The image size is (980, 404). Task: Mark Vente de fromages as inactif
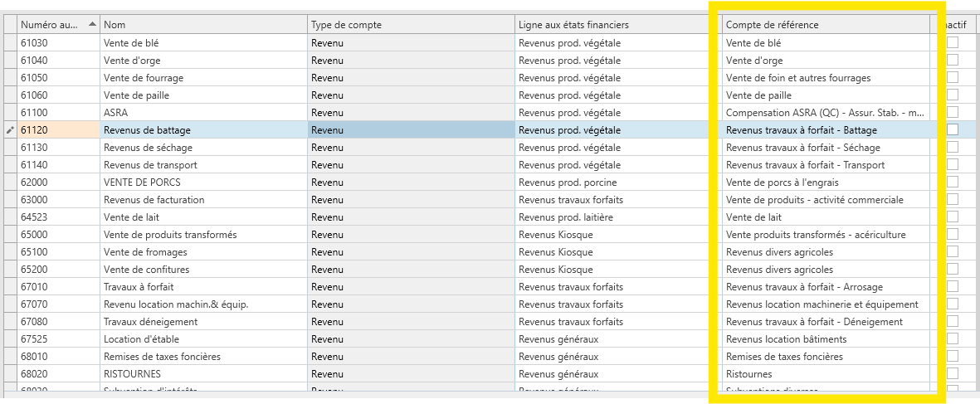[953, 251]
